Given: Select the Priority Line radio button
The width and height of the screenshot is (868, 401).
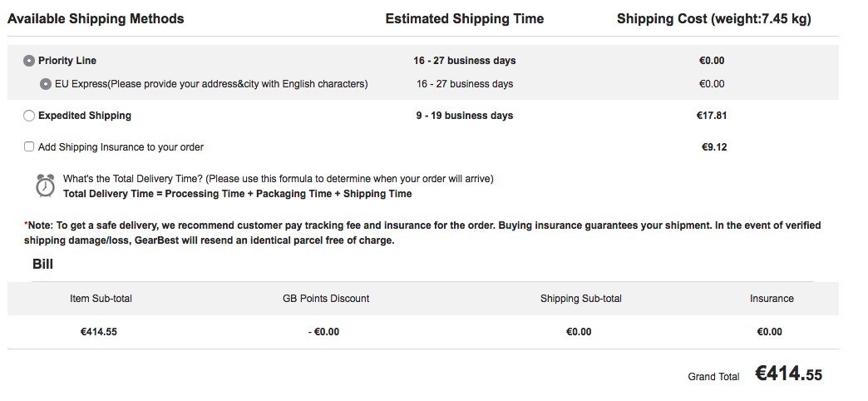Looking at the screenshot, I should 29,61.
